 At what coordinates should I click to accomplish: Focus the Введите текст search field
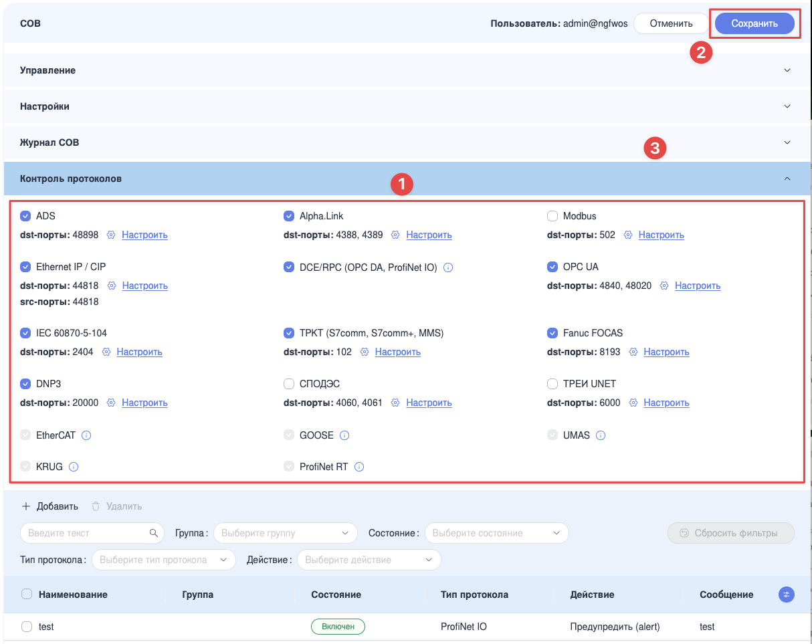coord(92,533)
